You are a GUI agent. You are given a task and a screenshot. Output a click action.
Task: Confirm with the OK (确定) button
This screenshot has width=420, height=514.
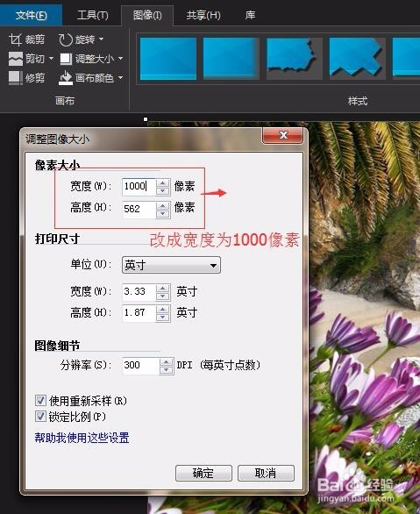203,473
